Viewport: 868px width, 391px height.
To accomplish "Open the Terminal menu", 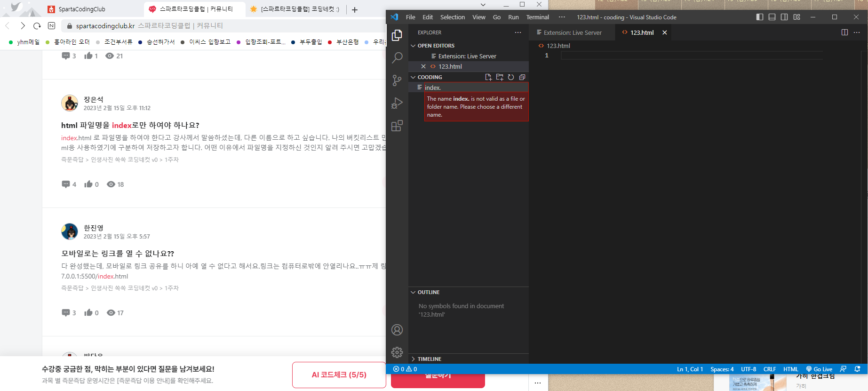I will pyautogui.click(x=538, y=17).
